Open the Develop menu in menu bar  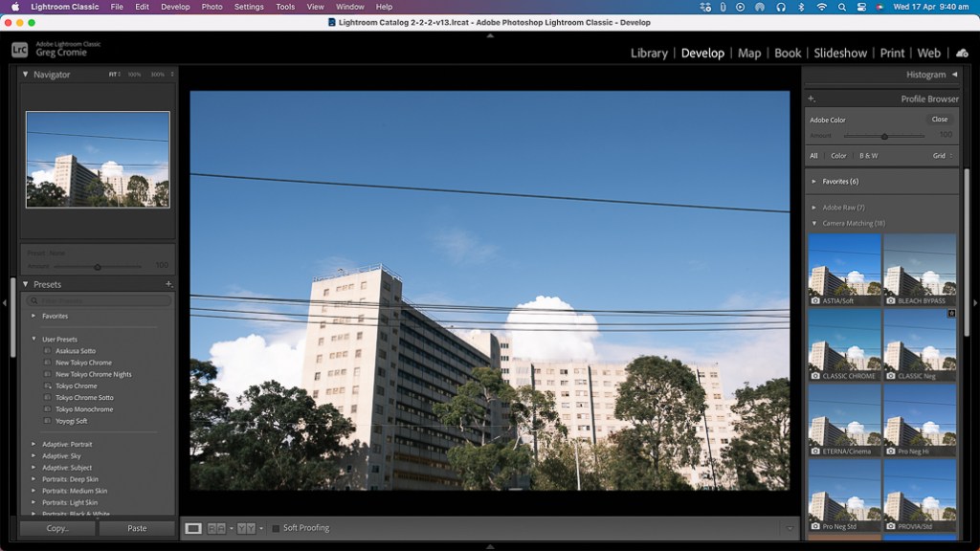pyautogui.click(x=175, y=7)
